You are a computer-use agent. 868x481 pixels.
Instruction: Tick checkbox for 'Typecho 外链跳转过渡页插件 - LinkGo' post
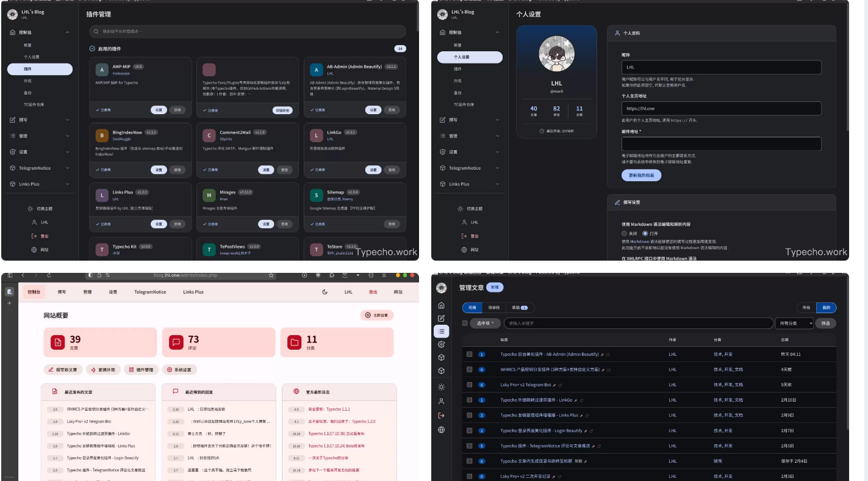pyautogui.click(x=469, y=400)
